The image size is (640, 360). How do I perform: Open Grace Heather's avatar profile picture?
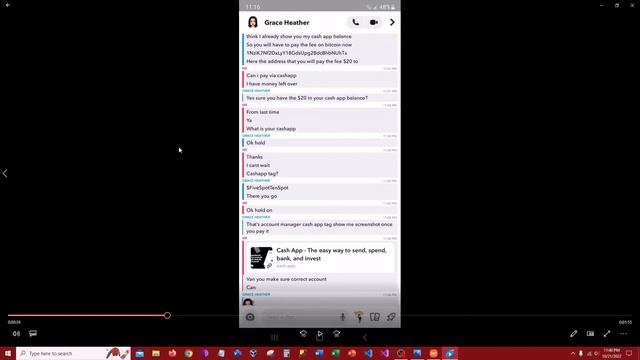click(253, 22)
